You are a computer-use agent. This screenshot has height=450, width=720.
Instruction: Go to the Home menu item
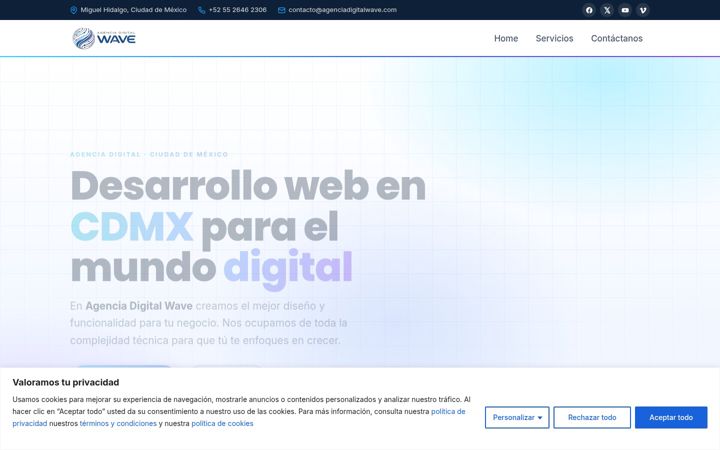tap(506, 39)
